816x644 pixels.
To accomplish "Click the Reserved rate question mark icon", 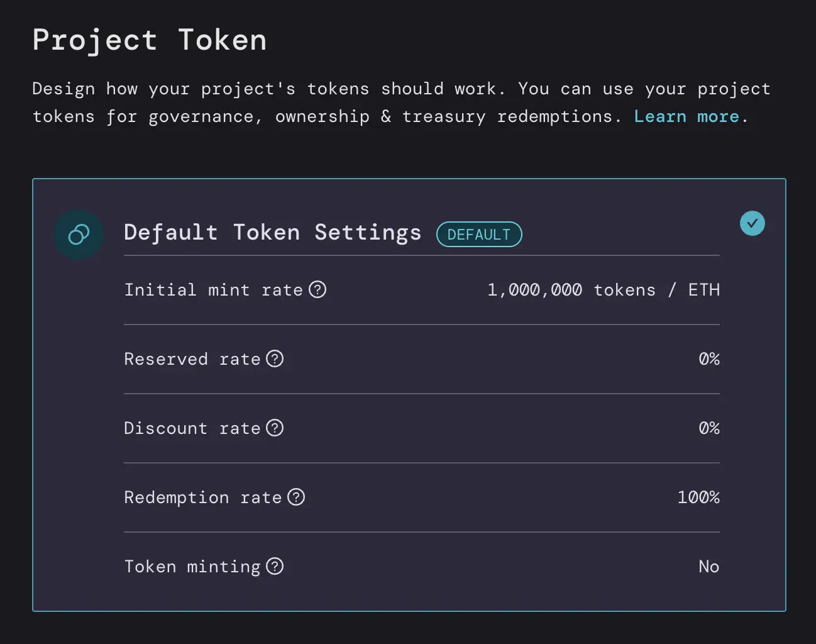I will [x=275, y=358].
